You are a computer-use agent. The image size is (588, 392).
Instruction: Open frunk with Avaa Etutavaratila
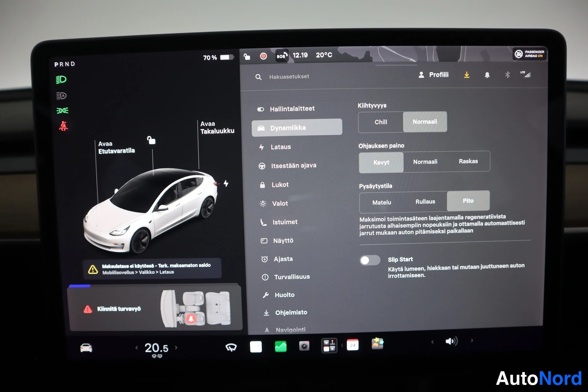[x=116, y=147]
